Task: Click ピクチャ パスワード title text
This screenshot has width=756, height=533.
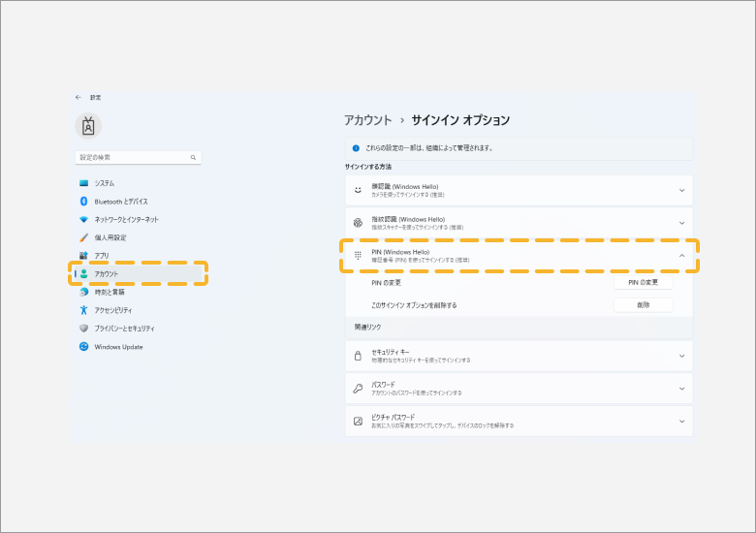Action: (x=393, y=418)
